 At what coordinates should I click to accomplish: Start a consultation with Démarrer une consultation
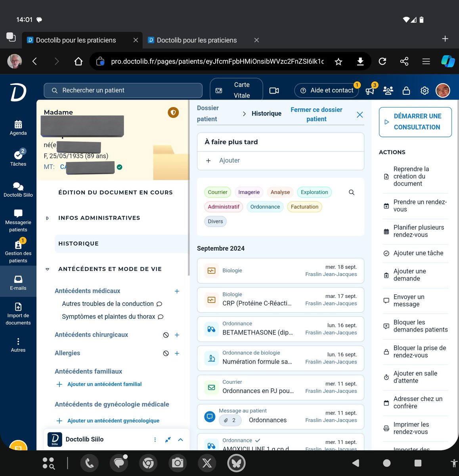[415, 122]
